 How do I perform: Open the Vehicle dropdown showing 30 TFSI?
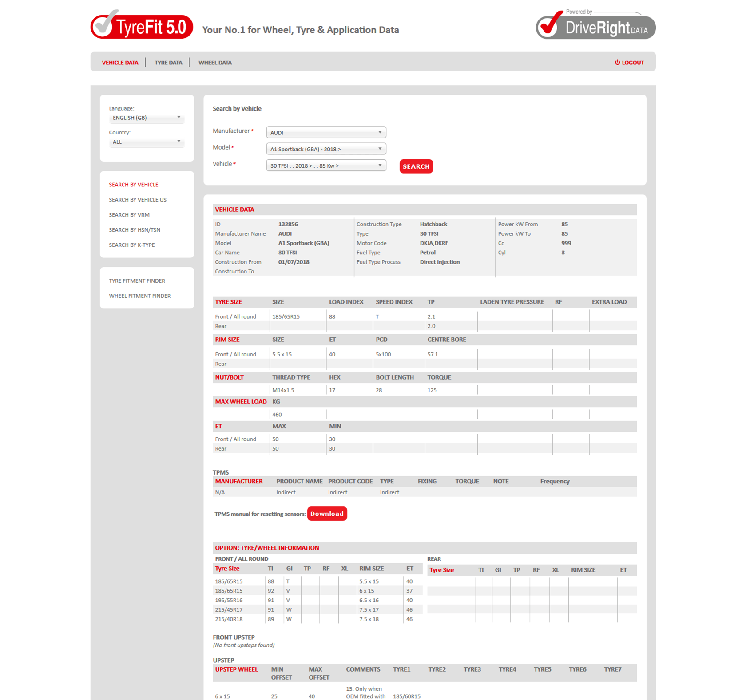(326, 165)
